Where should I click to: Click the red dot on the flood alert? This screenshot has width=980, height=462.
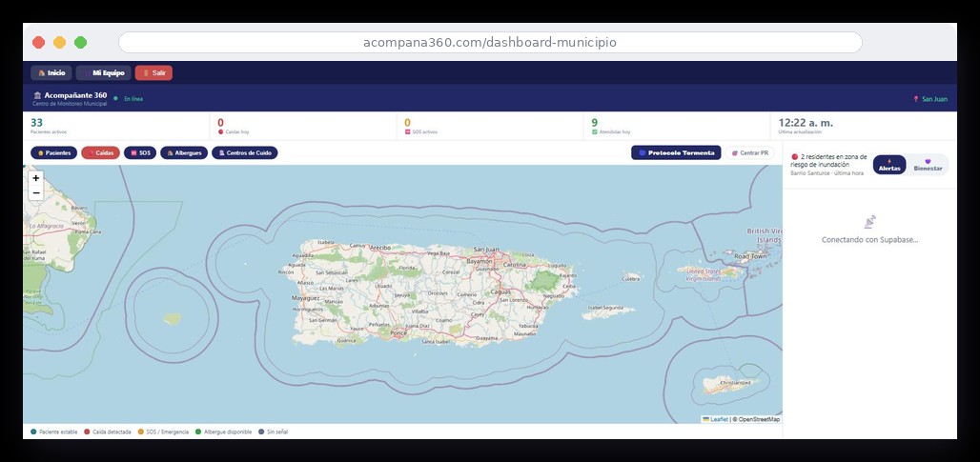794,157
